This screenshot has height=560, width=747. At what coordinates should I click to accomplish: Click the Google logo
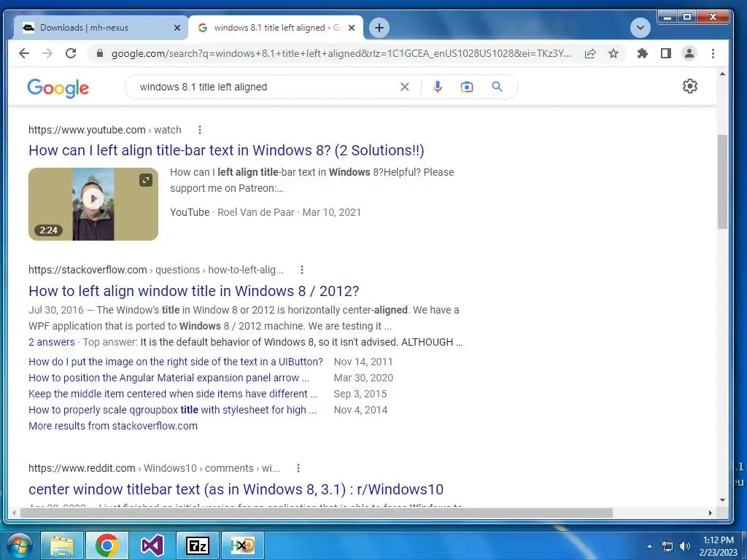[x=58, y=88]
